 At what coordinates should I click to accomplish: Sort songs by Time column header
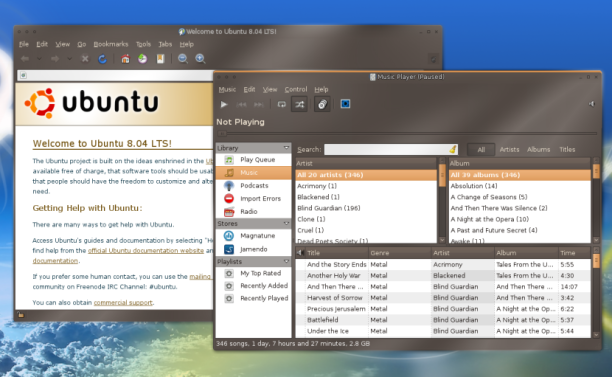click(x=575, y=253)
